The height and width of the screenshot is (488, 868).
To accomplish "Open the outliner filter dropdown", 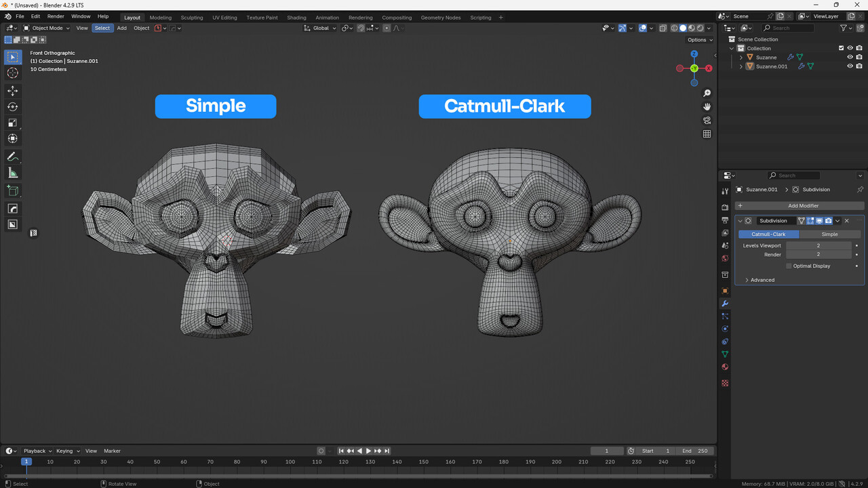I will point(846,28).
